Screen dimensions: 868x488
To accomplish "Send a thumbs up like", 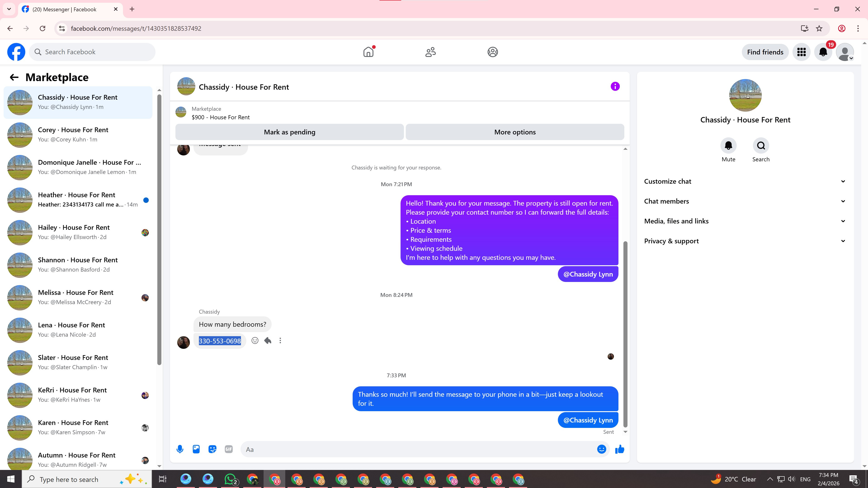I will pos(620,449).
